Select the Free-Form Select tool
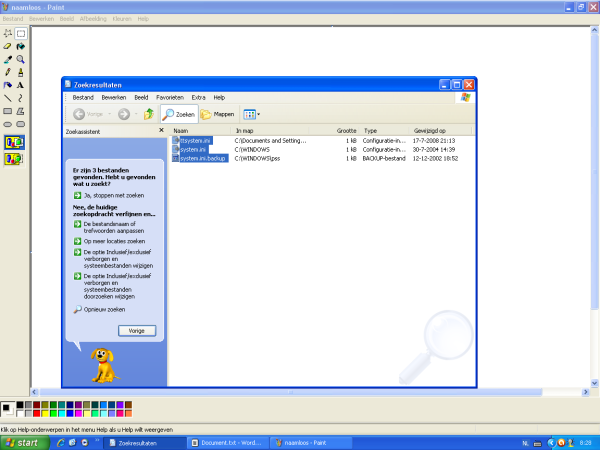 click(8, 33)
